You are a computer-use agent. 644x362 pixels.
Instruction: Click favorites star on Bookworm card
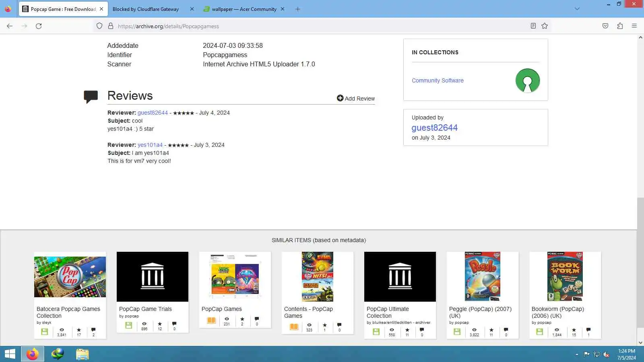tap(574, 330)
